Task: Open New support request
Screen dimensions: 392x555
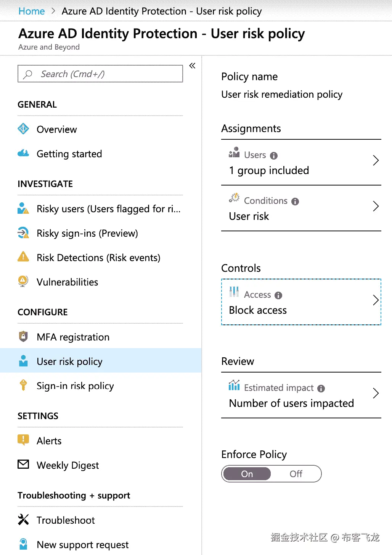Action: [83, 545]
